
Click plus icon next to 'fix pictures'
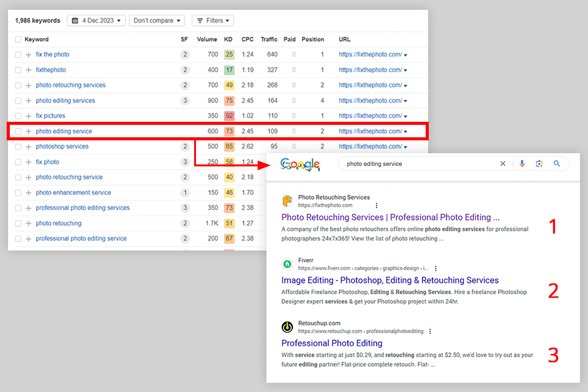coord(28,116)
